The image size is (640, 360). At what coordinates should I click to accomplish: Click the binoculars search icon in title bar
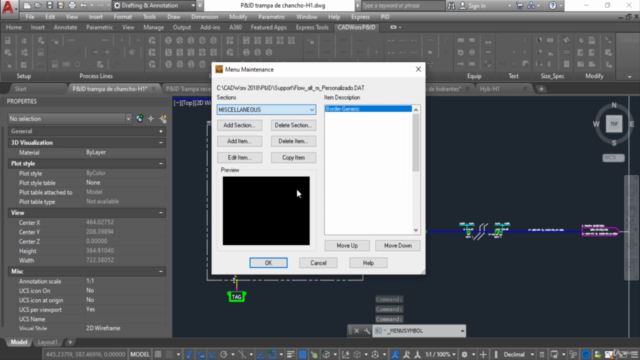click(x=451, y=6)
